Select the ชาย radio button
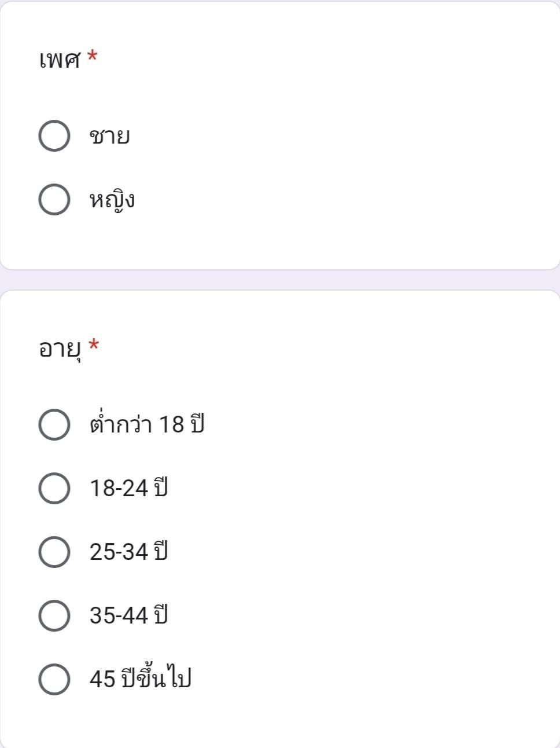The image size is (560, 748). coord(54,136)
